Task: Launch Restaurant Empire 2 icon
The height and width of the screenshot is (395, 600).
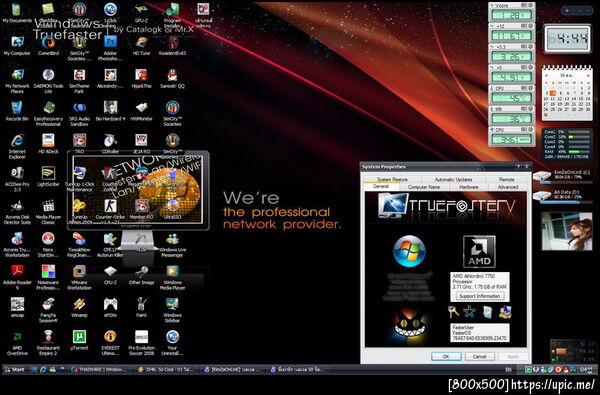Action: point(48,343)
